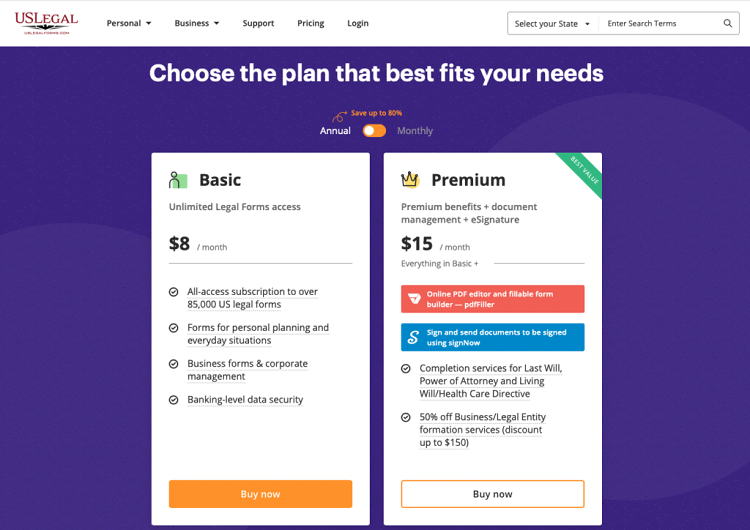Open the Login link
750x530 pixels.
[x=358, y=23]
